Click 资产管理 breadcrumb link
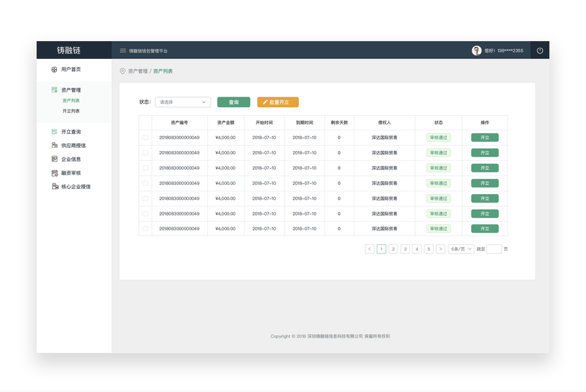 [x=138, y=71]
